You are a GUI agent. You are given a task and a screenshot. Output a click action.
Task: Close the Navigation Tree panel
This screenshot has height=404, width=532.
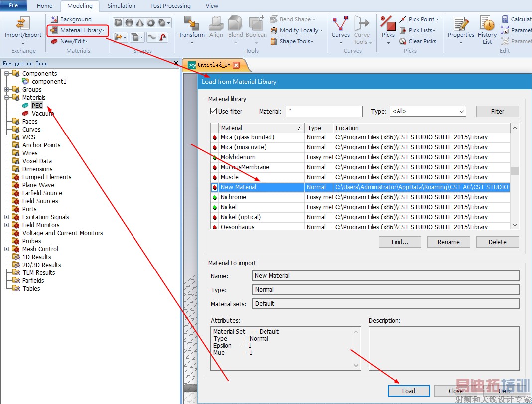click(175, 63)
